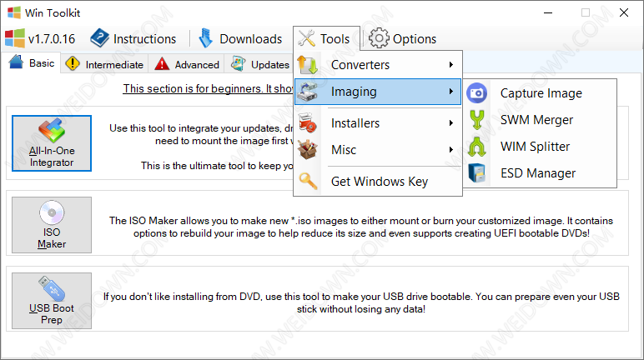This screenshot has height=360, width=644.
Task: Select the Basic tab
Action: (x=32, y=62)
